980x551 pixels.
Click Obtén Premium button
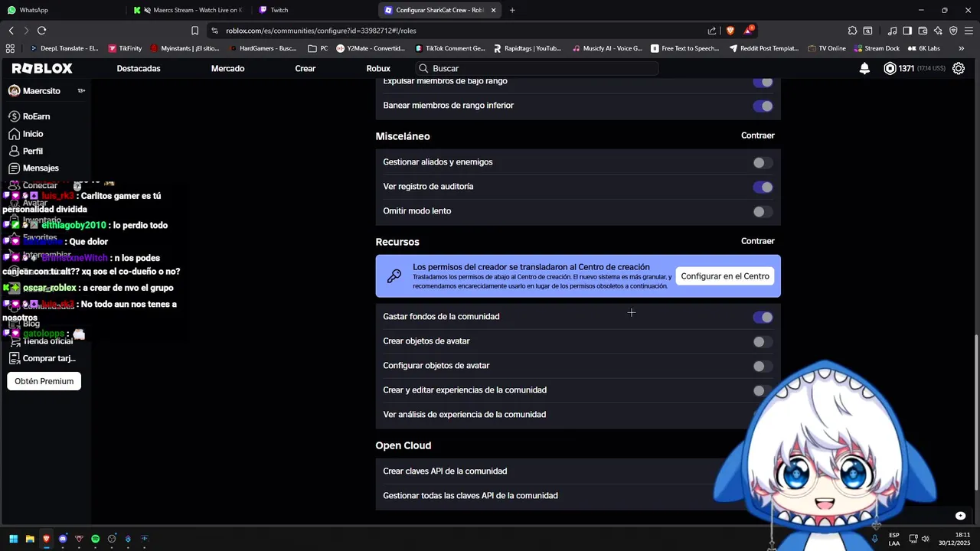pos(44,381)
